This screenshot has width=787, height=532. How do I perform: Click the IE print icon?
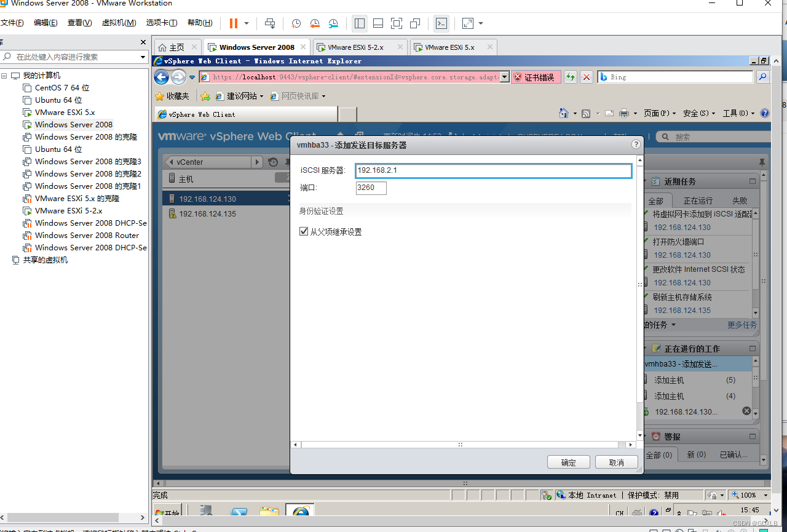[625, 113]
